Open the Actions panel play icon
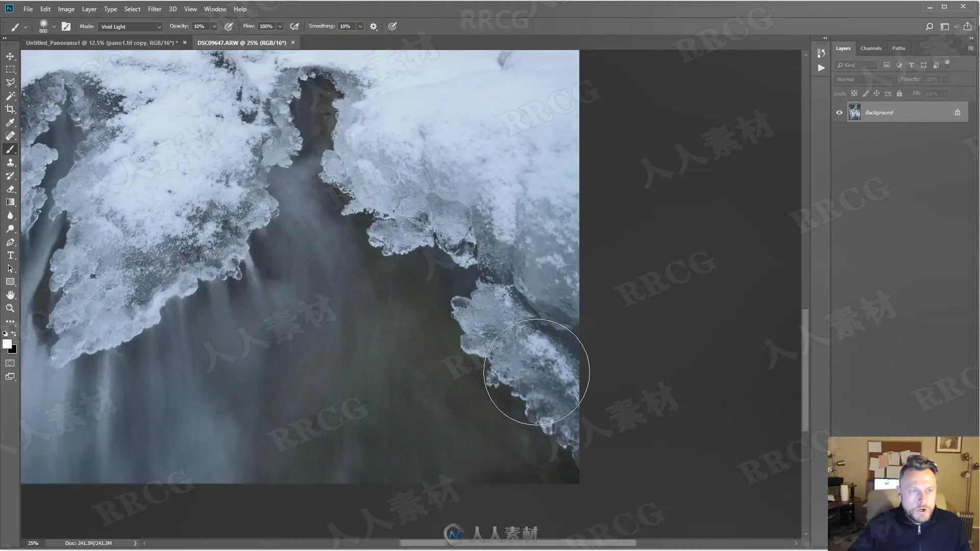Viewport: 980px width, 551px height. pyautogui.click(x=821, y=67)
